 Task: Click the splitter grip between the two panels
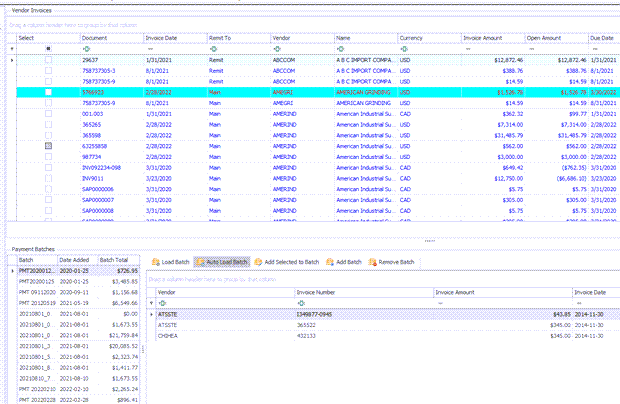click(x=429, y=240)
